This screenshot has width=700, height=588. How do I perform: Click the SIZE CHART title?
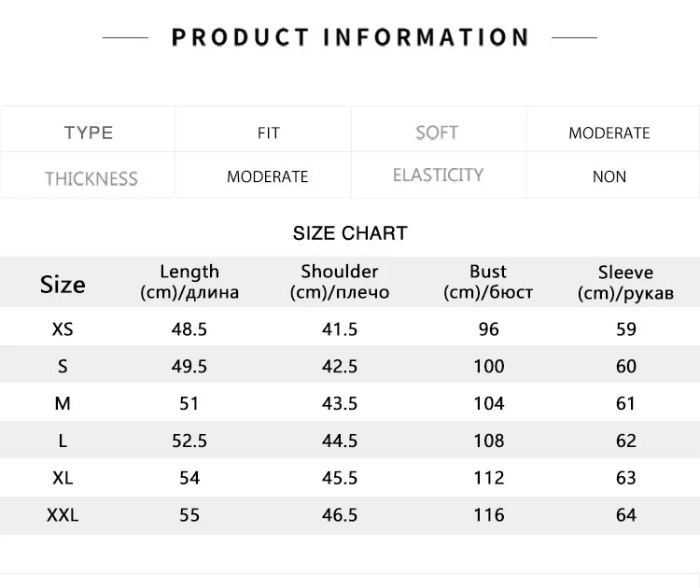350,233
